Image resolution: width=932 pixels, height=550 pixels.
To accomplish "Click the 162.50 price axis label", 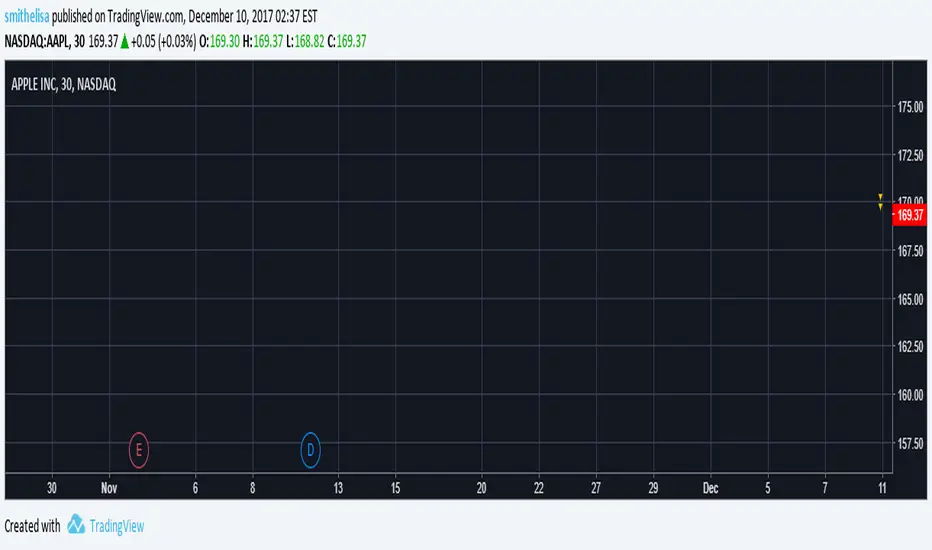I will click(x=910, y=346).
